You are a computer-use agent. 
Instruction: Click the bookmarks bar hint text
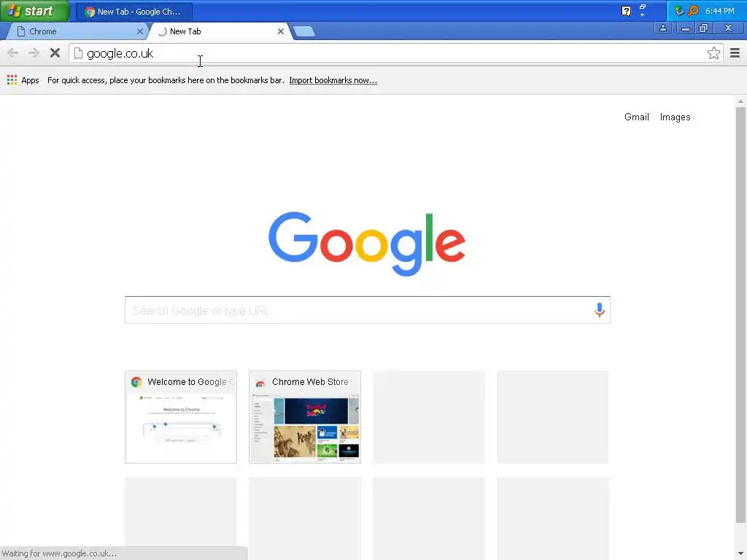(x=166, y=80)
